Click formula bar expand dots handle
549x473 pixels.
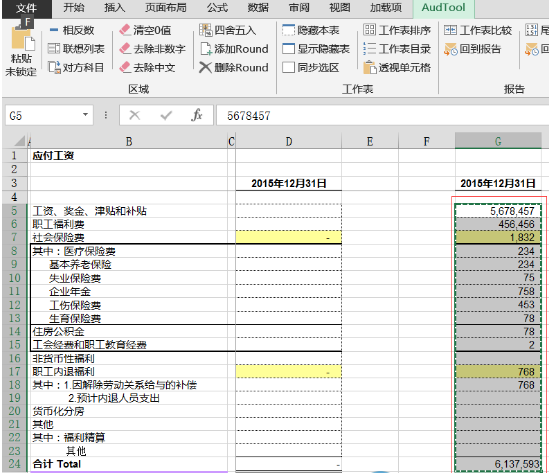pos(106,115)
